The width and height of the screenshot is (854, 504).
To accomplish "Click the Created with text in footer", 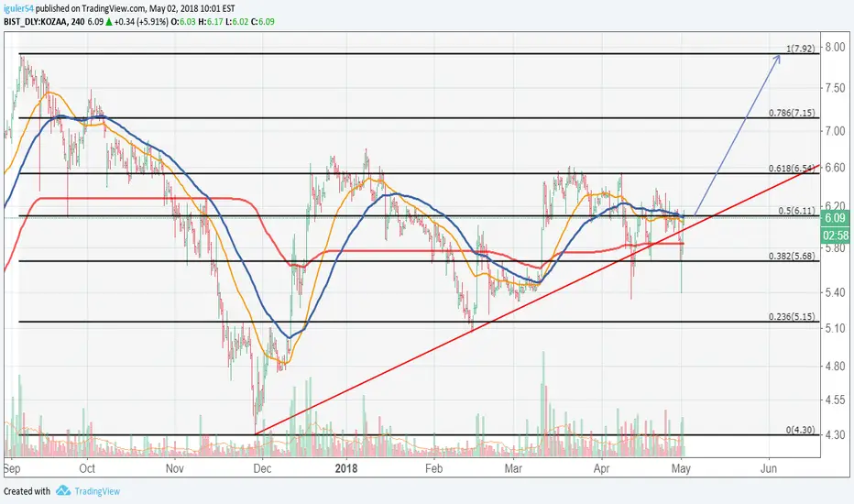I will pyautogui.click(x=27, y=491).
